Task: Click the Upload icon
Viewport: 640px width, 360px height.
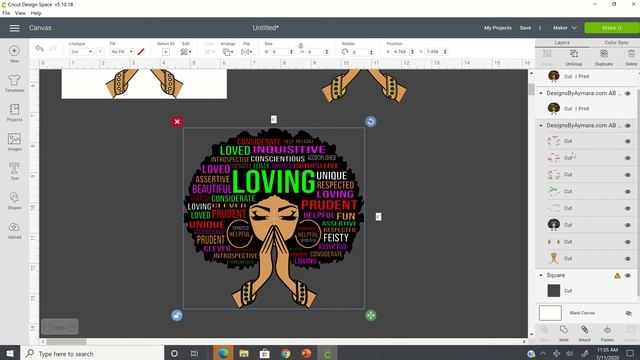Action: point(14,227)
